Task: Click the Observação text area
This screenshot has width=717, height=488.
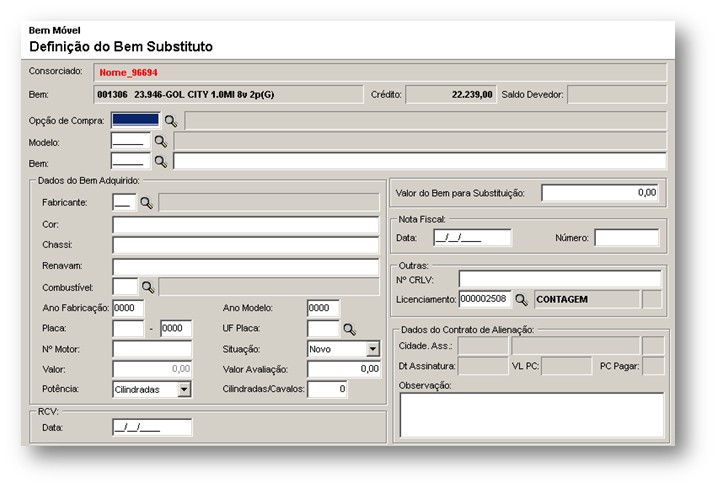Action: [x=532, y=415]
